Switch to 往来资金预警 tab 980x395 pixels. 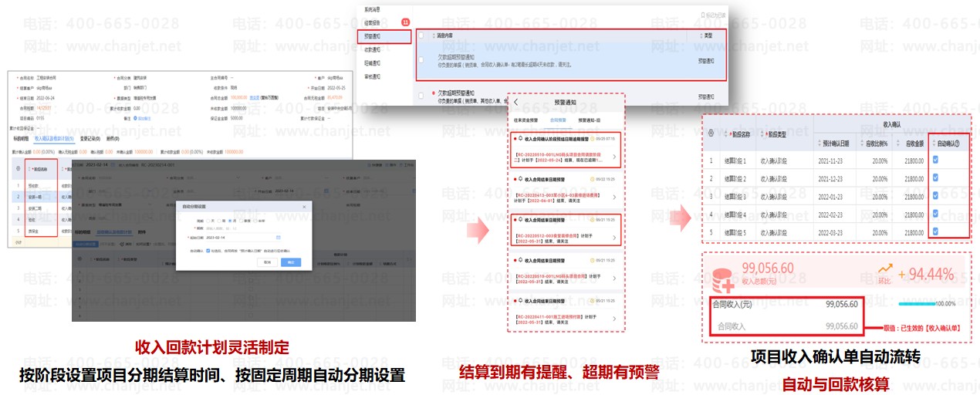(525, 120)
